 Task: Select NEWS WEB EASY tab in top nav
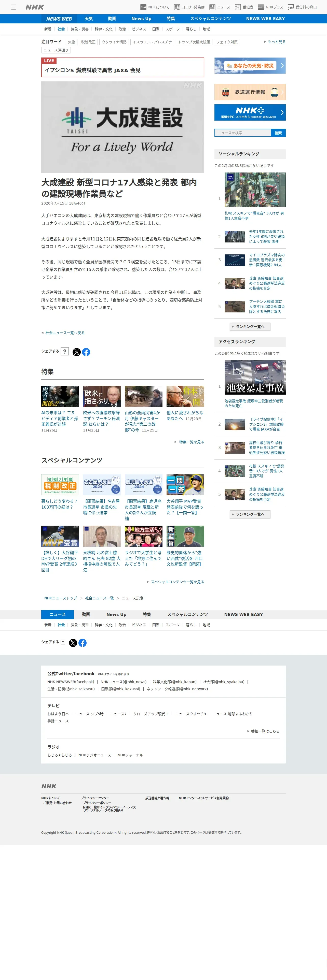(x=265, y=19)
